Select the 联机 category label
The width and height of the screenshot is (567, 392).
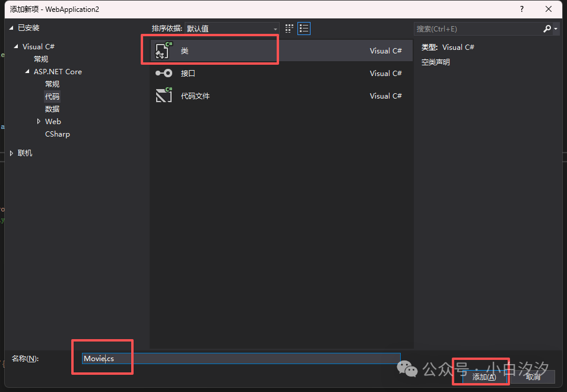click(25, 153)
